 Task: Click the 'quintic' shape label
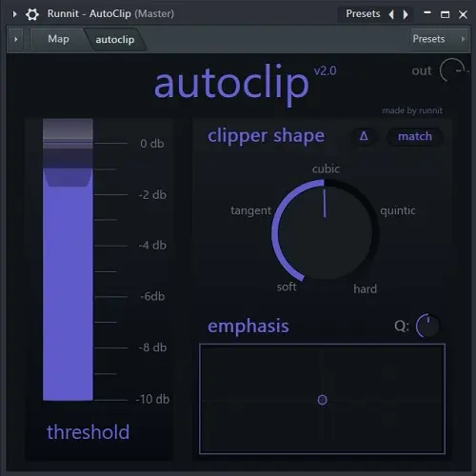tap(398, 210)
